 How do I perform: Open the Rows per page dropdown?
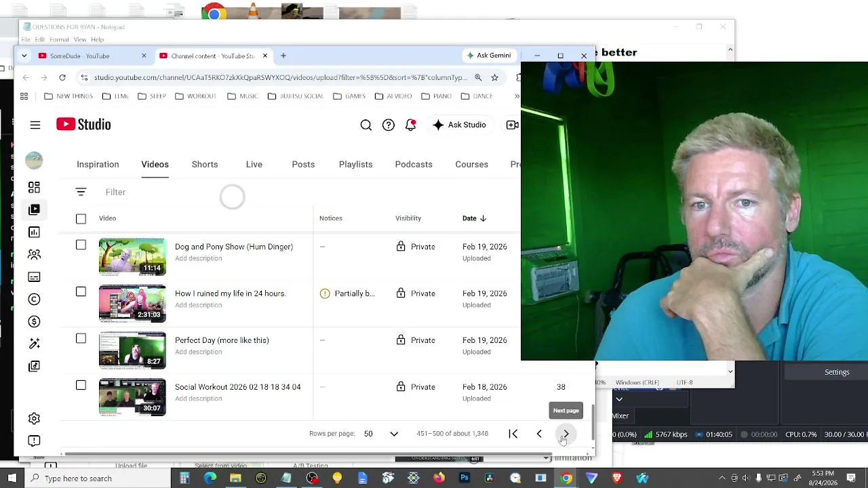coord(381,434)
